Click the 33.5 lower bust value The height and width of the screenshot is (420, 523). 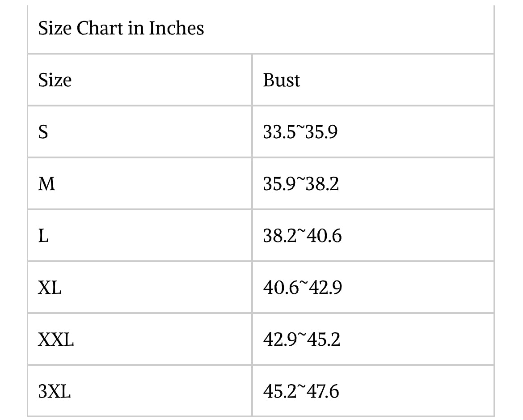tap(278, 132)
